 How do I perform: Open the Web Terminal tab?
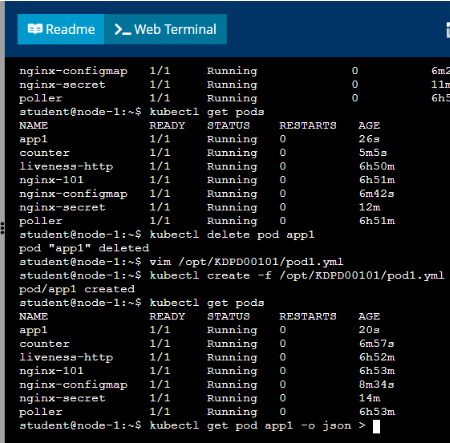point(165,29)
